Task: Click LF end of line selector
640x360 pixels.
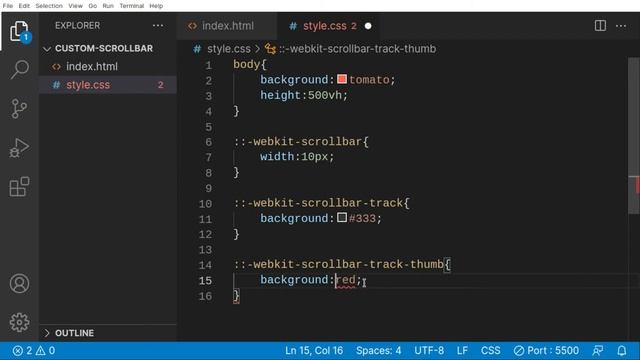Action: [x=462, y=351]
